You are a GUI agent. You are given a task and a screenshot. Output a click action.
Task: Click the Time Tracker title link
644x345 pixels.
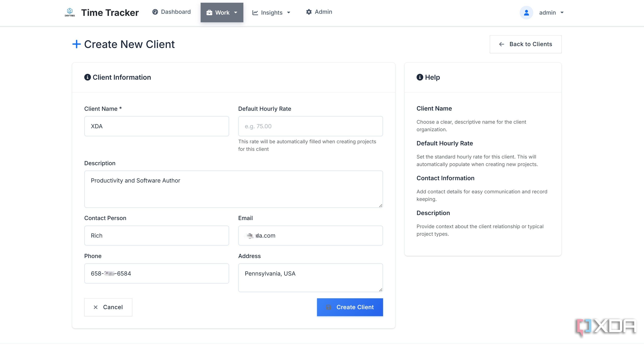click(110, 13)
